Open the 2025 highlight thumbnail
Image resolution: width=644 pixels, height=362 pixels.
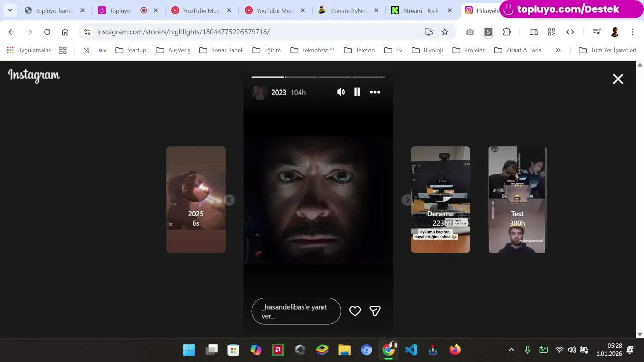[x=196, y=200]
